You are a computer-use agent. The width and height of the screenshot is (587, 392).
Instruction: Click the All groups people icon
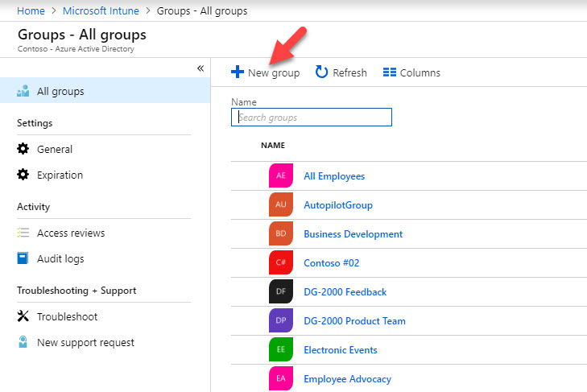coord(23,91)
